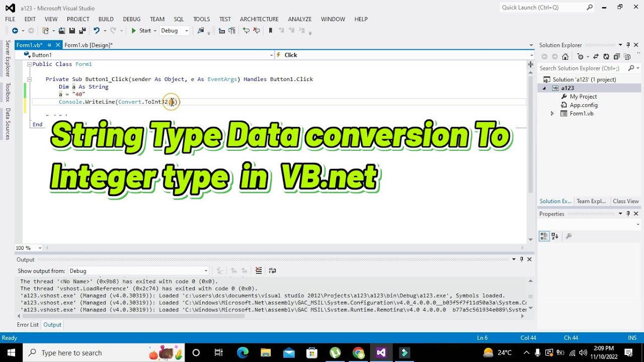The width and height of the screenshot is (644, 362).
Task: Open the ARCHITECTURE menu
Action: click(259, 19)
